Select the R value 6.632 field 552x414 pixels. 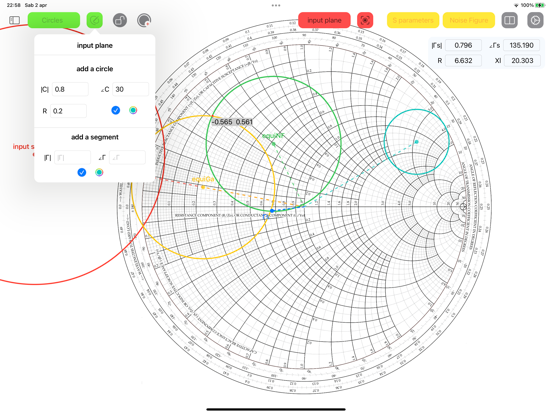(x=463, y=61)
